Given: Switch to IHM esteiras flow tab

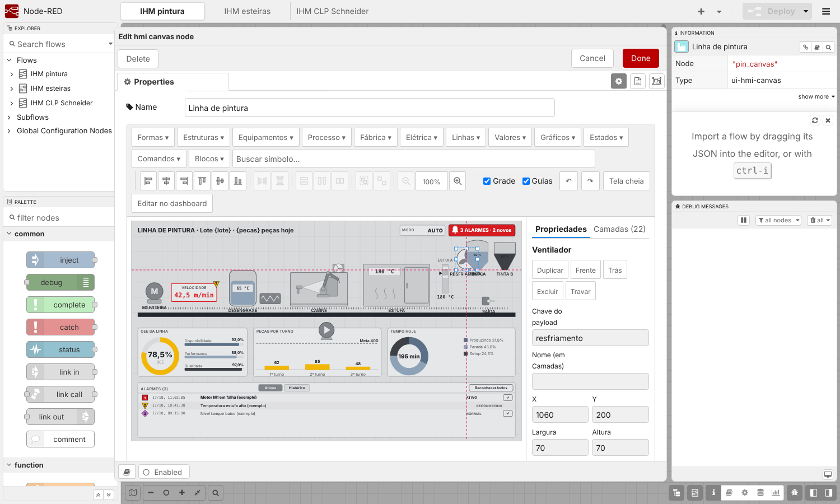Looking at the screenshot, I should point(247,11).
